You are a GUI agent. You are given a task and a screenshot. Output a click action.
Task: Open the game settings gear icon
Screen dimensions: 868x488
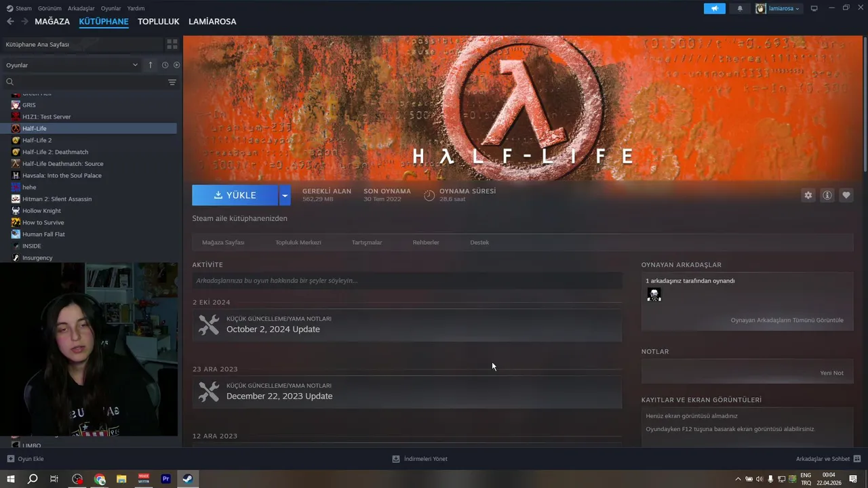pyautogui.click(x=808, y=195)
